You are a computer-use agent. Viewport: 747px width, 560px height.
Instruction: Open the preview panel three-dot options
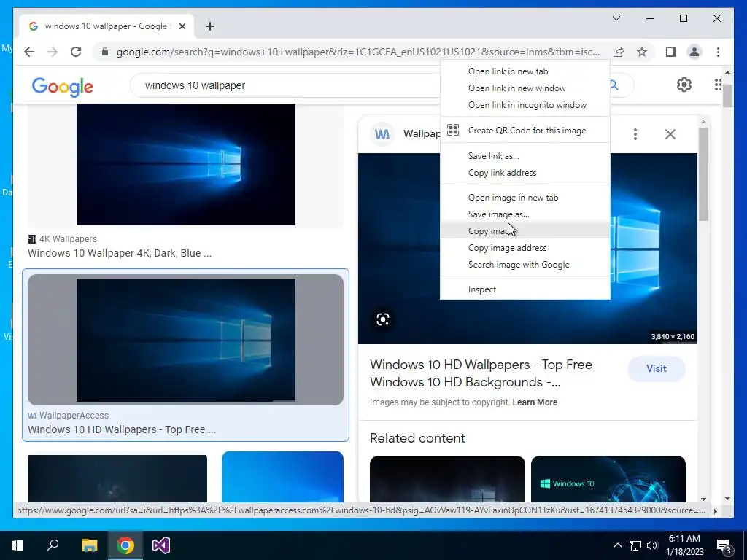(635, 134)
